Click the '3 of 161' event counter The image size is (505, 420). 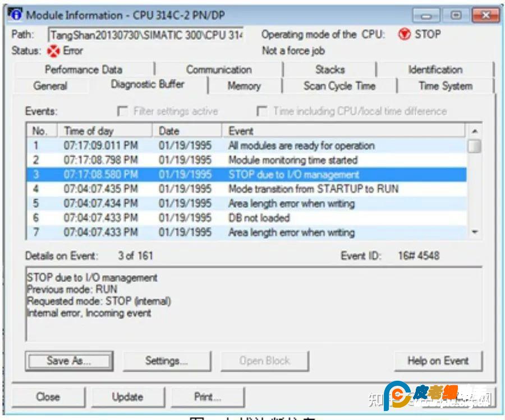(135, 256)
